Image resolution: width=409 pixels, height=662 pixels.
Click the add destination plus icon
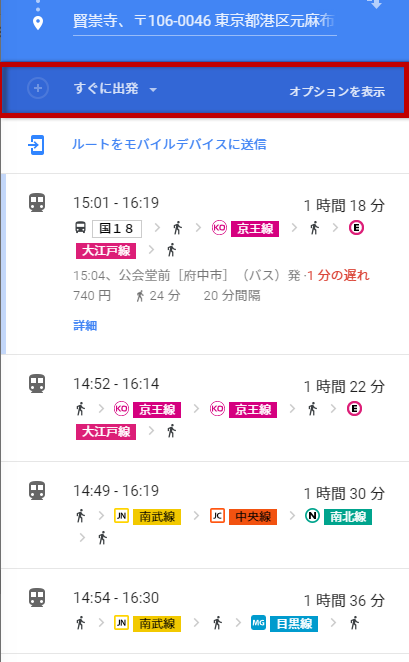point(38,89)
